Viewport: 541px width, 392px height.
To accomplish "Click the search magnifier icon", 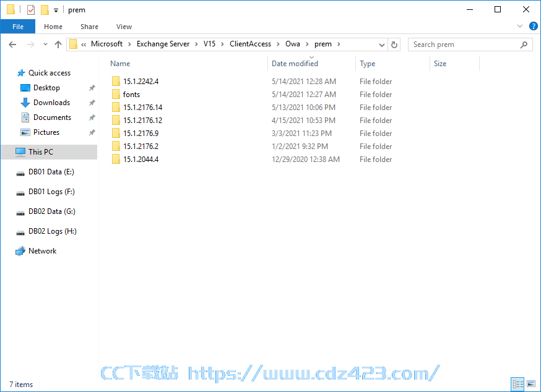I will point(524,45).
